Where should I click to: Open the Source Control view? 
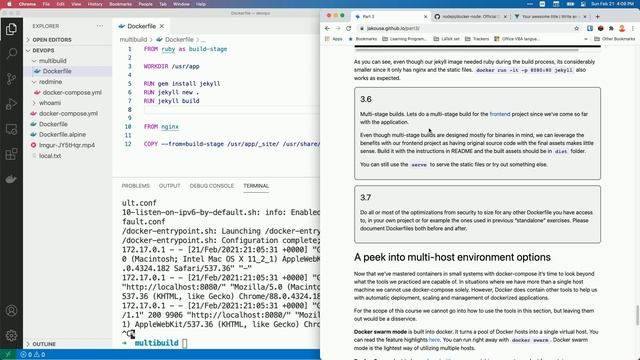tap(11, 78)
